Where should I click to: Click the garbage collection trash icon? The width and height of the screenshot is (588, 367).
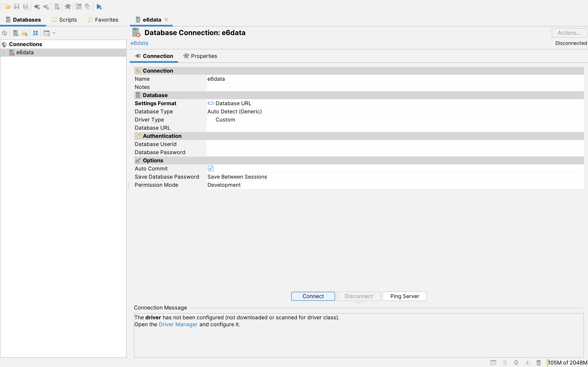pyautogui.click(x=538, y=362)
